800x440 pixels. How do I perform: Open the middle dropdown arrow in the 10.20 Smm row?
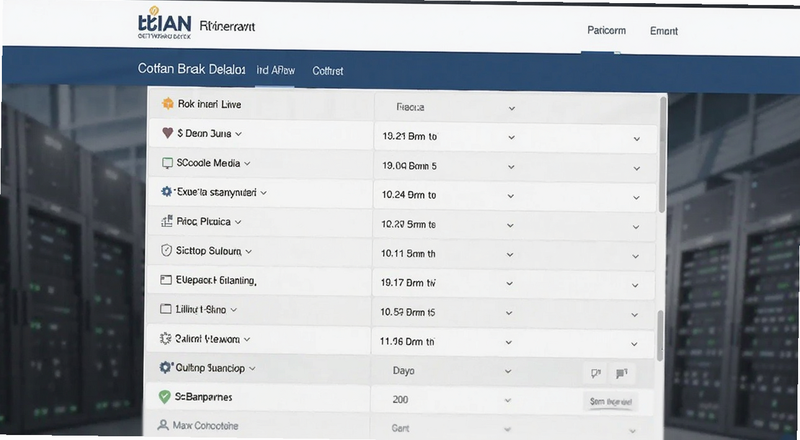tap(510, 225)
